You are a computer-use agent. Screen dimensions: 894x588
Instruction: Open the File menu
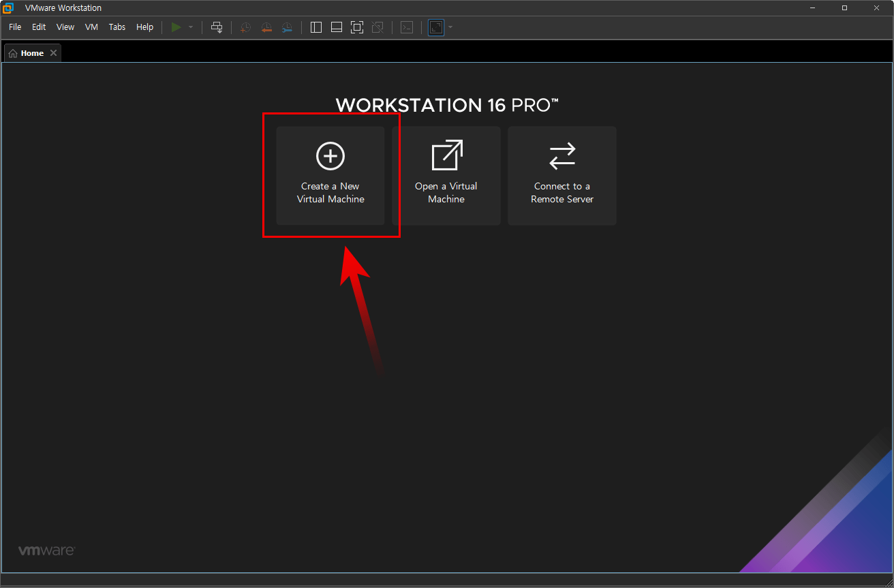(15, 27)
